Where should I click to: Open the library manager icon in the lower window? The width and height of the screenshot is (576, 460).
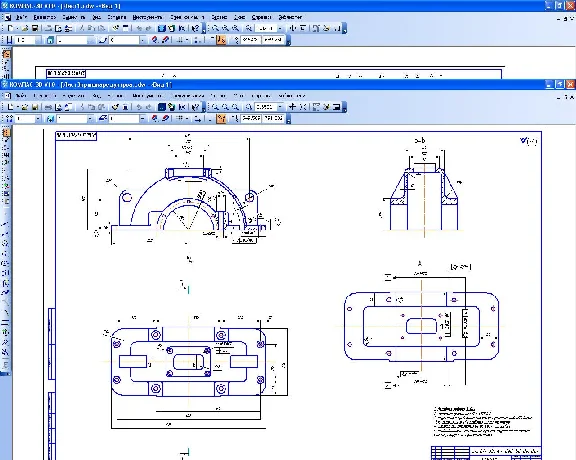point(161,107)
